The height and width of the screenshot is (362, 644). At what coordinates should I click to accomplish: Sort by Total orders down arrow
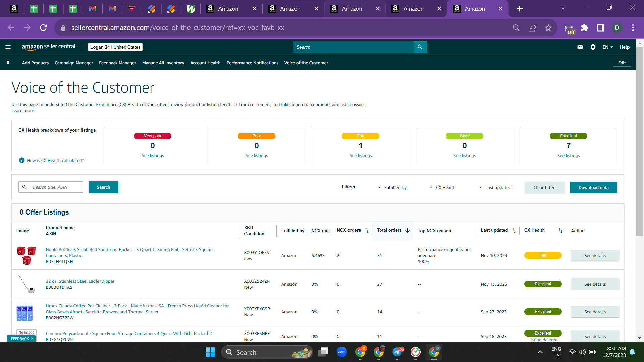pos(407,230)
